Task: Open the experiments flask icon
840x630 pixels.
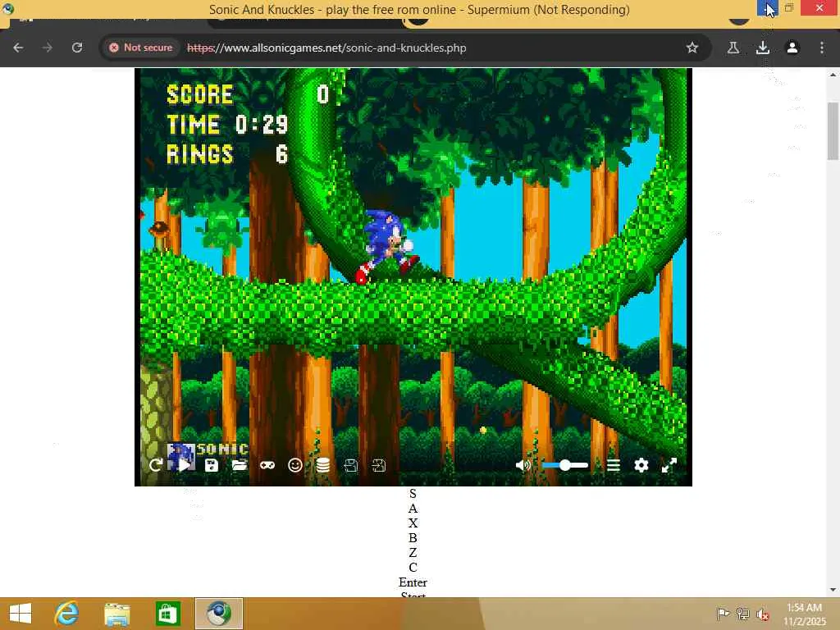Action: pyautogui.click(x=733, y=48)
